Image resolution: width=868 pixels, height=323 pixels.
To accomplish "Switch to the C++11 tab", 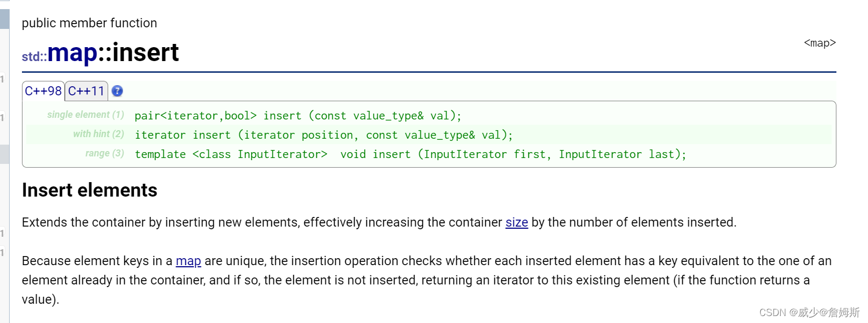I will 86,91.
